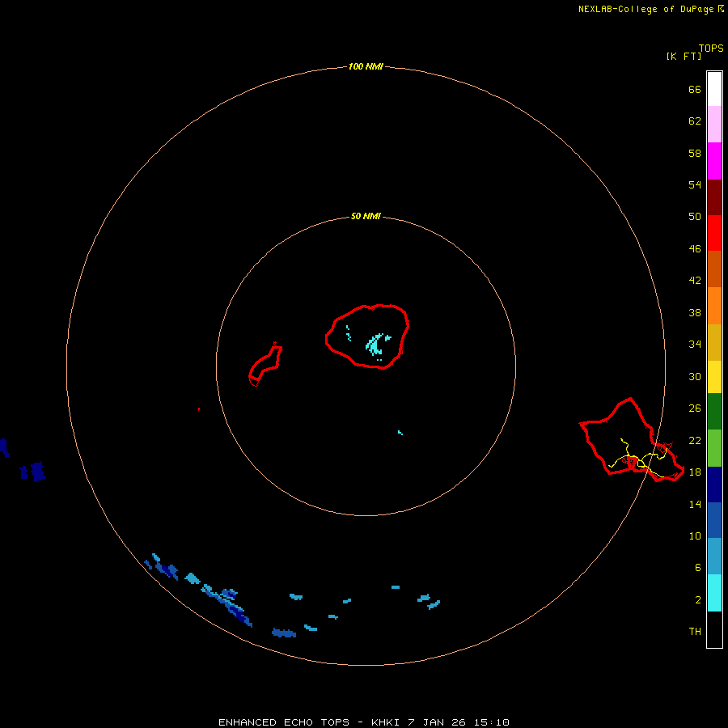The width and height of the screenshot is (728, 728).
Task: Click the '30' legend value
Action: (695, 376)
